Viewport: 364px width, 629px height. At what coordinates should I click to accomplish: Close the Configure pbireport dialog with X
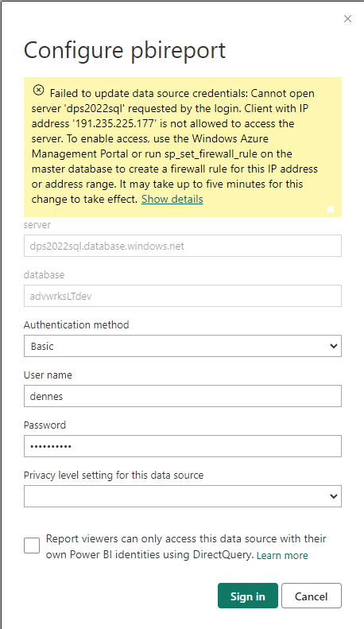tap(347, 19)
